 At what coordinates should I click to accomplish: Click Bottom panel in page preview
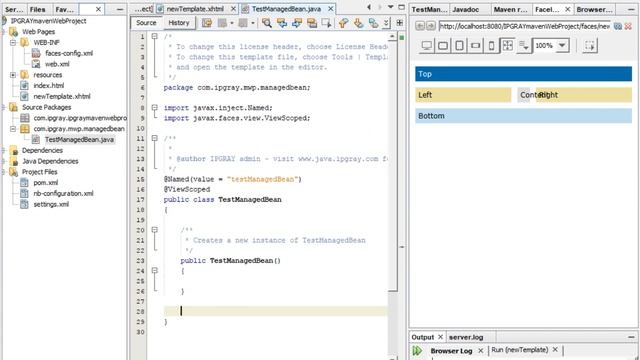click(523, 116)
